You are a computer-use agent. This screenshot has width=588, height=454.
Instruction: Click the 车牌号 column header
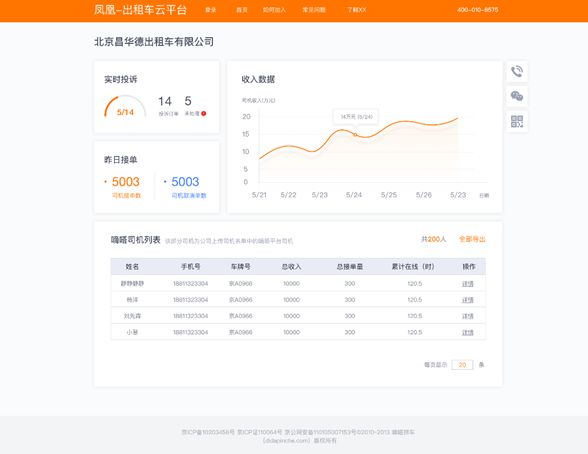pyautogui.click(x=240, y=267)
